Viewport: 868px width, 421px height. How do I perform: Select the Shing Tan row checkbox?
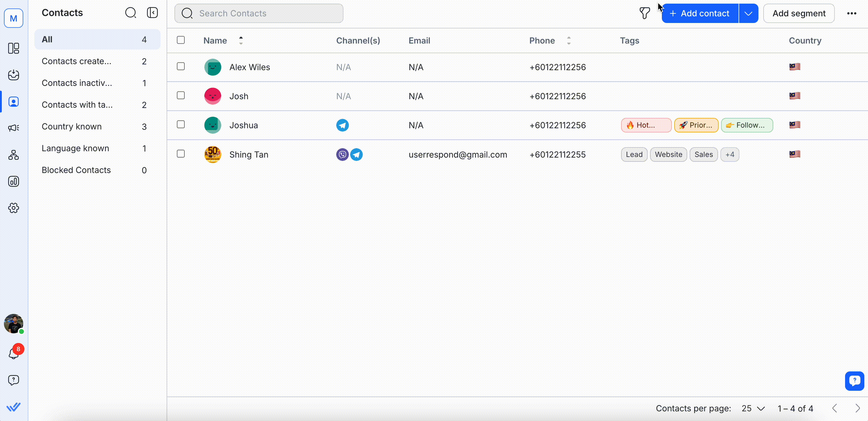[180, 154]
